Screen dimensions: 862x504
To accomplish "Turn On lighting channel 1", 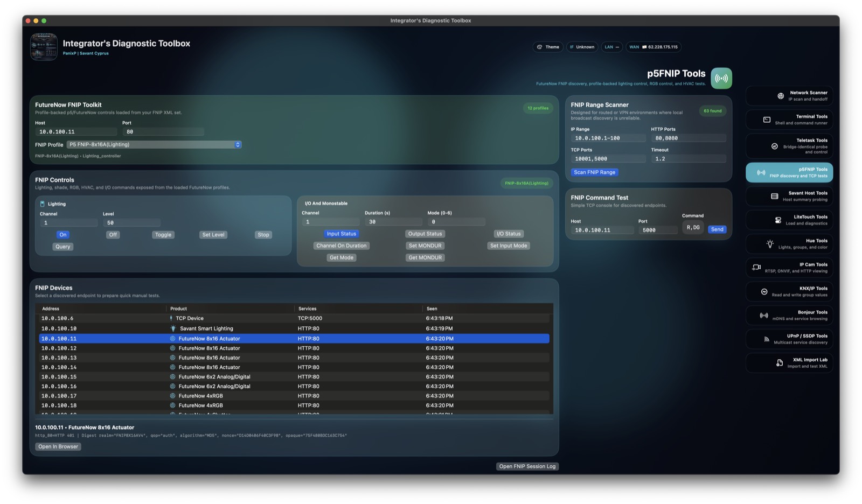I will pos(62,234).
